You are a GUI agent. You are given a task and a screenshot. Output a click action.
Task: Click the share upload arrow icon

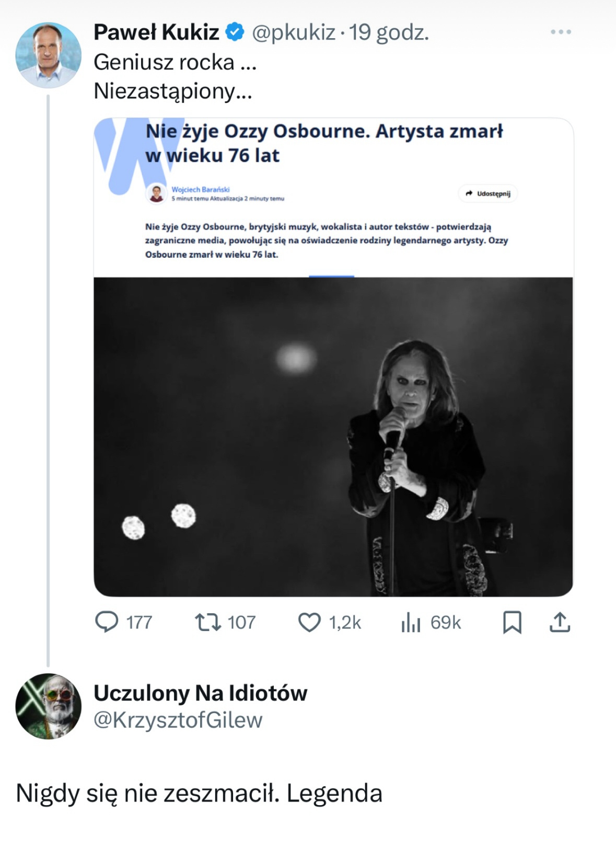(x=560, y=622)
